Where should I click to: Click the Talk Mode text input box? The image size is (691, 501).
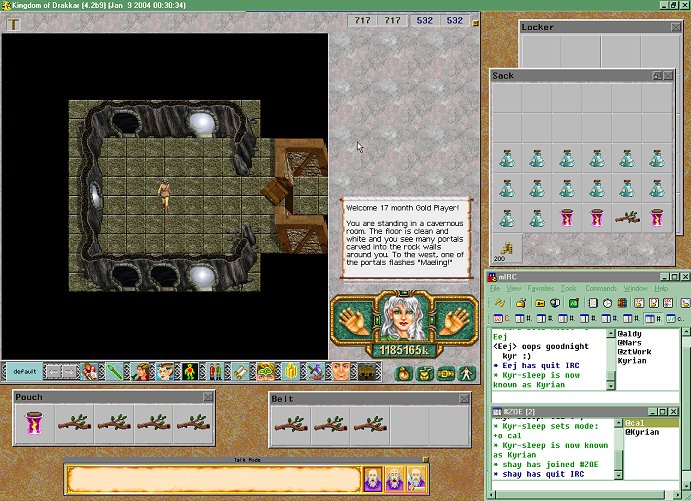pyautogui.click(x=214, y=479)
